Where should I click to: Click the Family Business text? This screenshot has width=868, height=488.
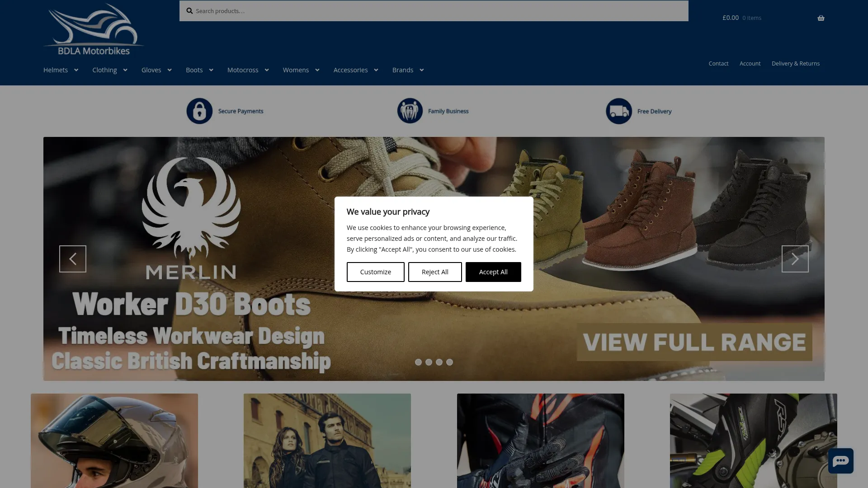click(448, 111)
